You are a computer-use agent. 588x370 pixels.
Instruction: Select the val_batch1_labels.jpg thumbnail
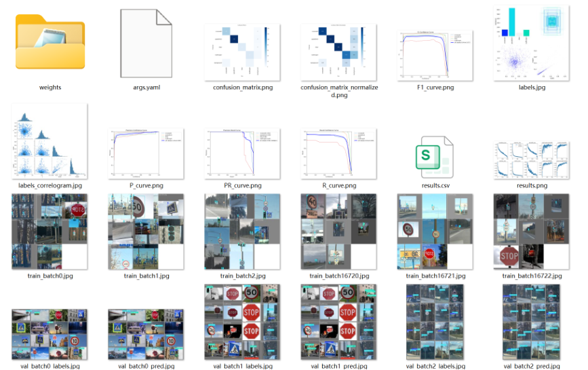(242, 322)
